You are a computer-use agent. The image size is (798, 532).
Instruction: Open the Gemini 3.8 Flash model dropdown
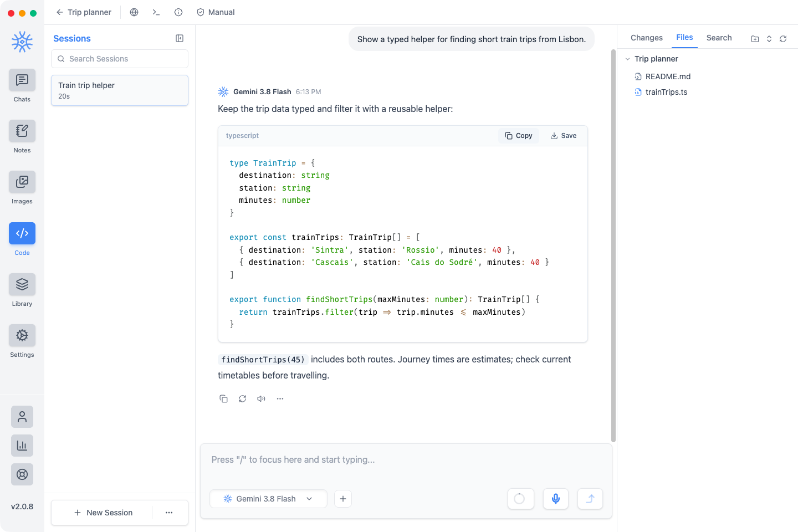pos(269,499)
